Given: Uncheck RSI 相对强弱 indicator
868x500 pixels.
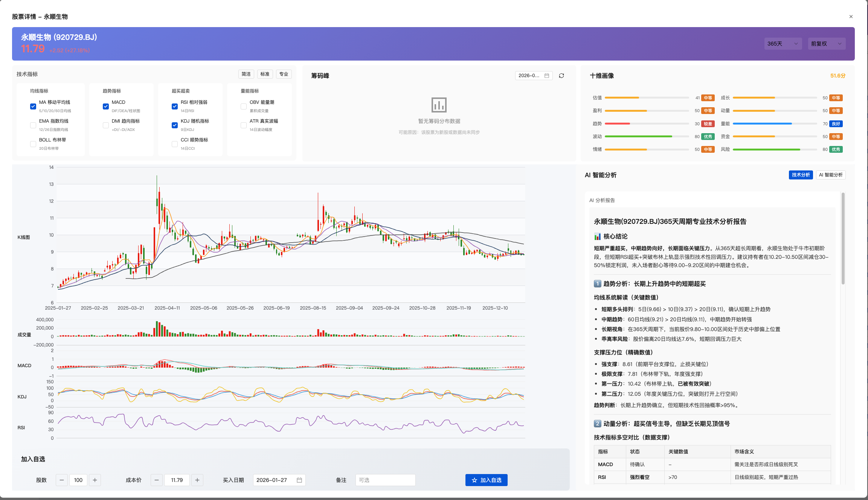Looking at the screenshot, I should 175,106.
